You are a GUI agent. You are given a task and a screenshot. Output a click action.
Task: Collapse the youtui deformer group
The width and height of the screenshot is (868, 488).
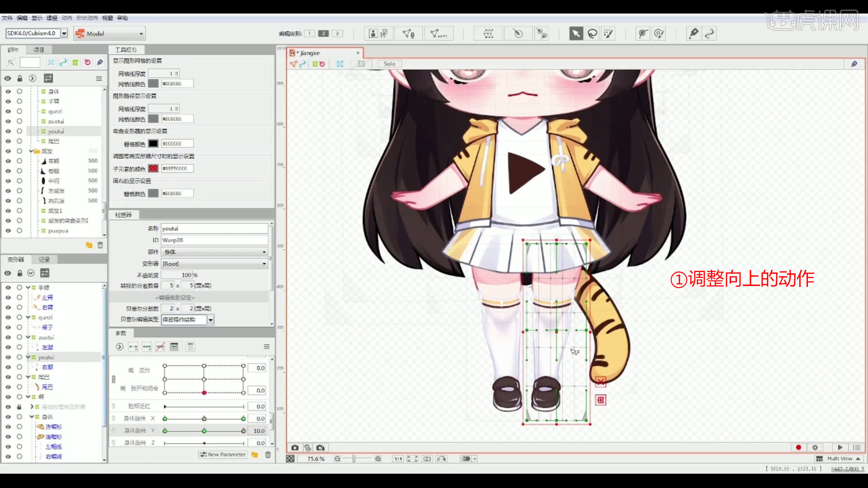coord(28,357)
